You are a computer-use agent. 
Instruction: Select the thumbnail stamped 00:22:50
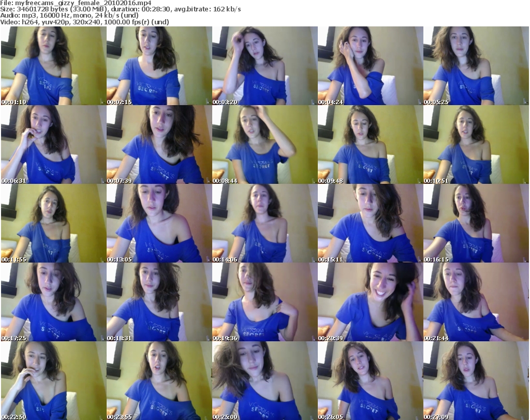pos(53,381)
